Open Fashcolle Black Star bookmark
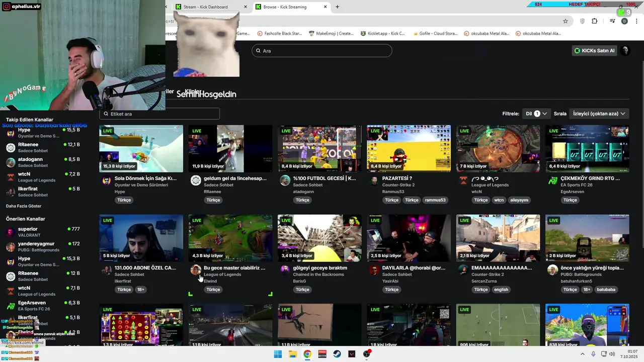 point(280,34)
